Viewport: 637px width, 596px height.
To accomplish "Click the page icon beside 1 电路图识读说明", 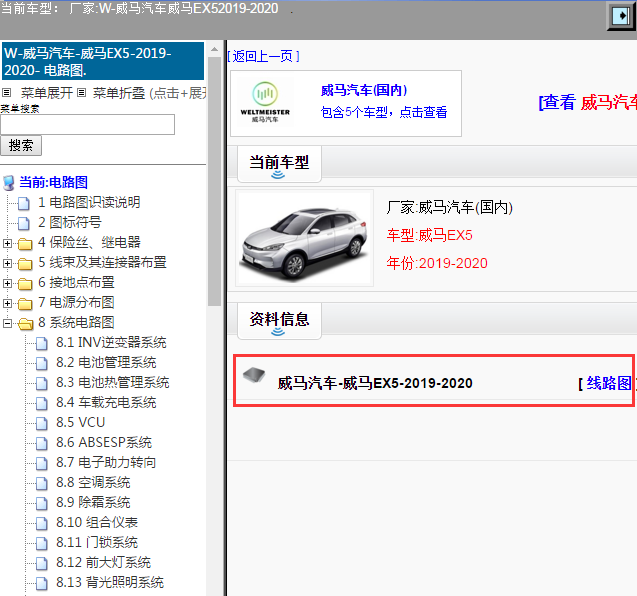I will tap(24, 203).
